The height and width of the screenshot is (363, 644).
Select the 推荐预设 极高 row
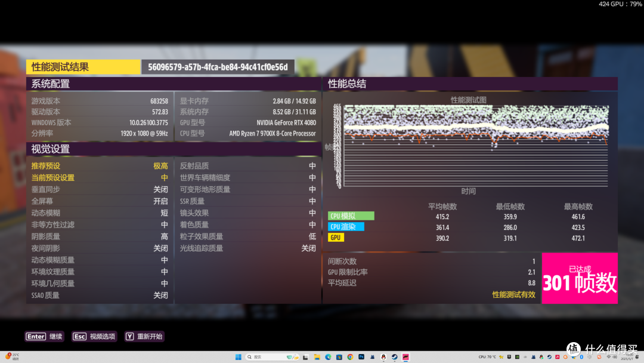point(100,165)
